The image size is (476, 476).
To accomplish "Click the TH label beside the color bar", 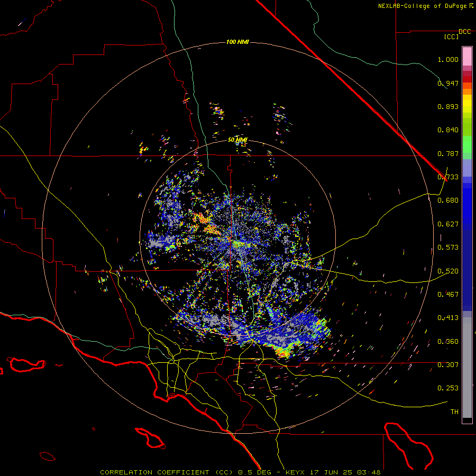I will [454, 412].
